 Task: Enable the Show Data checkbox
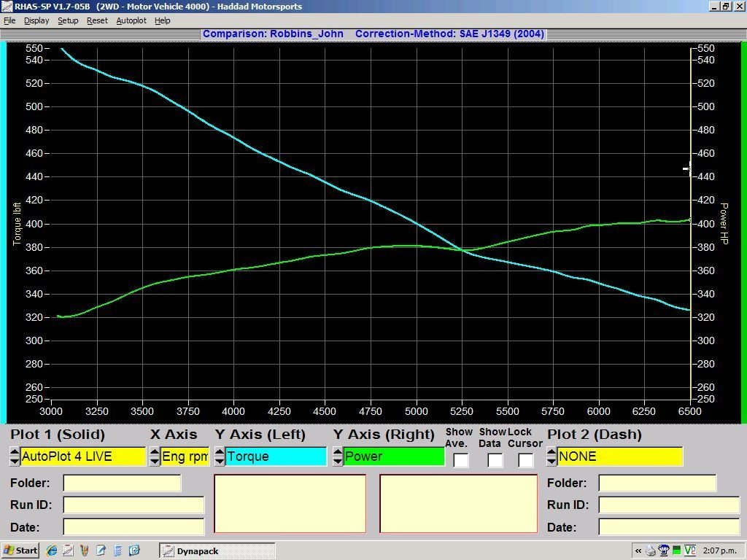(495, 461)
